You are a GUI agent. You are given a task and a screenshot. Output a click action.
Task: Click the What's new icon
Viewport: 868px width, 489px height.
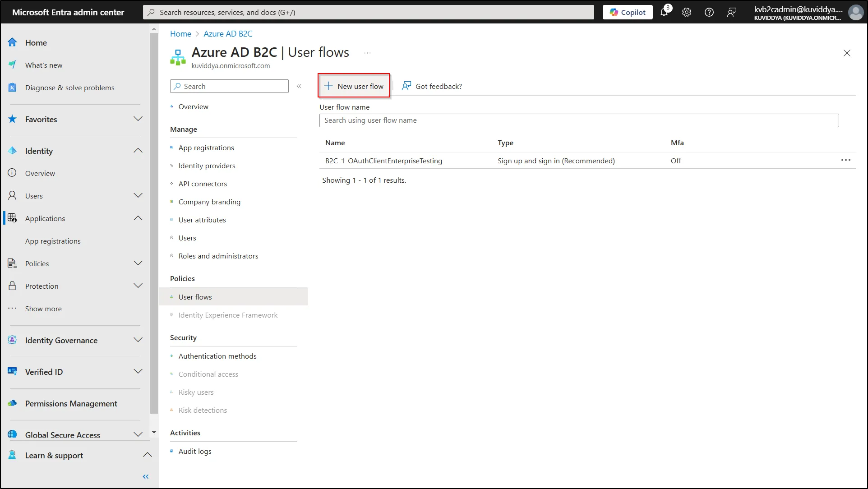[x=12, y=65]
